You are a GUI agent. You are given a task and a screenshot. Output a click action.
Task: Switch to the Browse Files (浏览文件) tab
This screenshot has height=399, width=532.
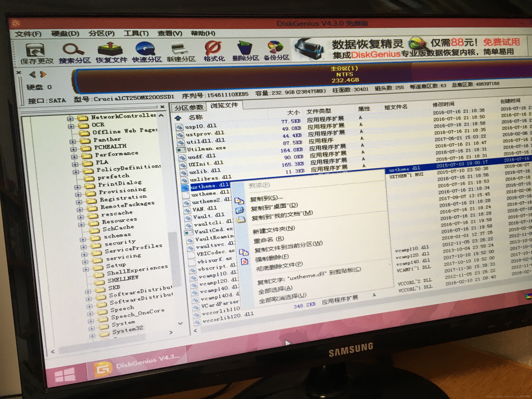(x=224, y=105)
